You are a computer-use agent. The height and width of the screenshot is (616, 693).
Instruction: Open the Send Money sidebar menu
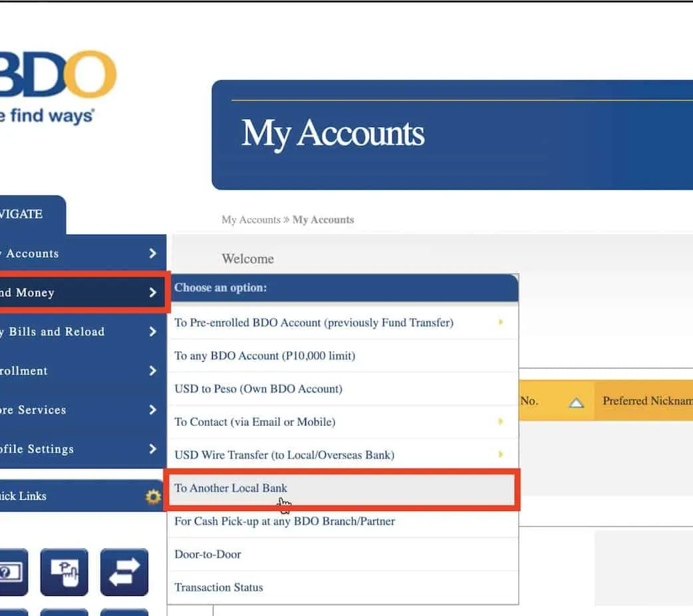point(80,293)
